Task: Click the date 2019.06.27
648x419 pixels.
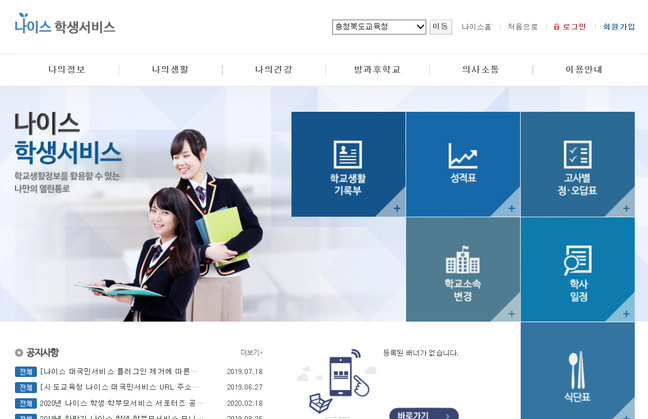Action: 245,387
